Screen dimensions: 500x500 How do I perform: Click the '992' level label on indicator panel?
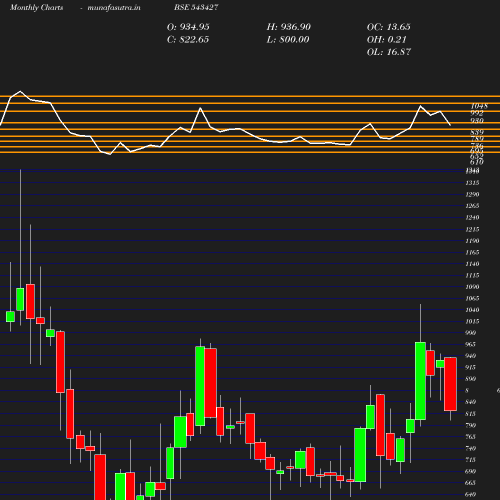[x=477, y=113]
